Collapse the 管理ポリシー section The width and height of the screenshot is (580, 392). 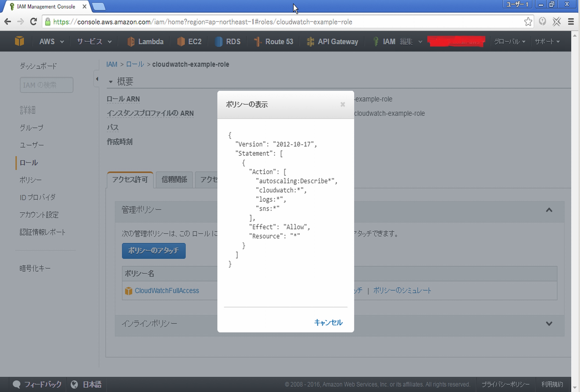click(549, 210)
